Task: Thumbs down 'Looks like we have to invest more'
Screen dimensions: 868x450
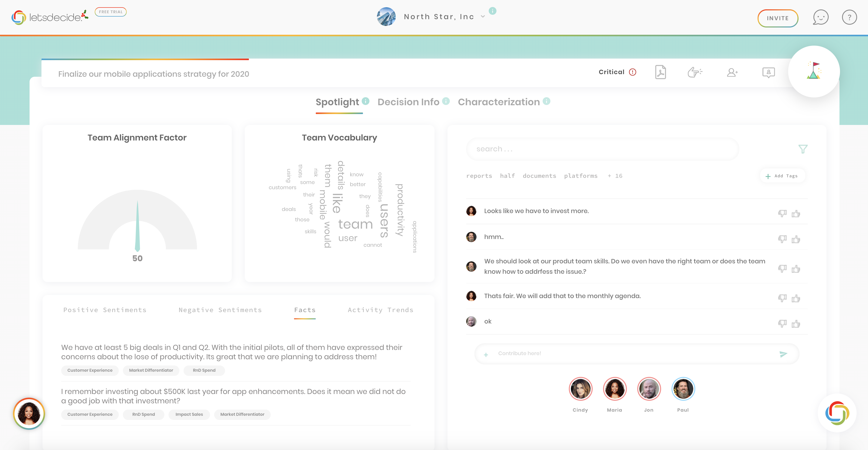Action: (782, 214)
